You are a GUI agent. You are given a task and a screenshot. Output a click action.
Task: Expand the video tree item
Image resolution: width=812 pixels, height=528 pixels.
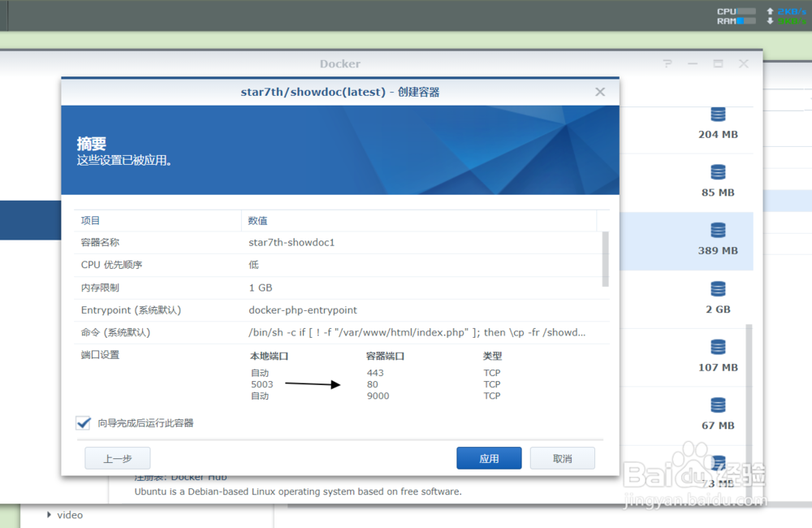coord(49,514)
